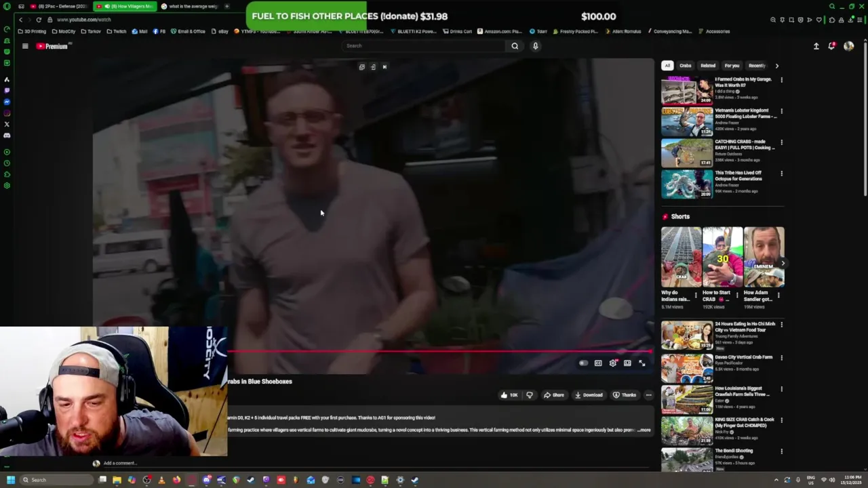
Task: Click the Create upload icon
Action: (816, 46)
